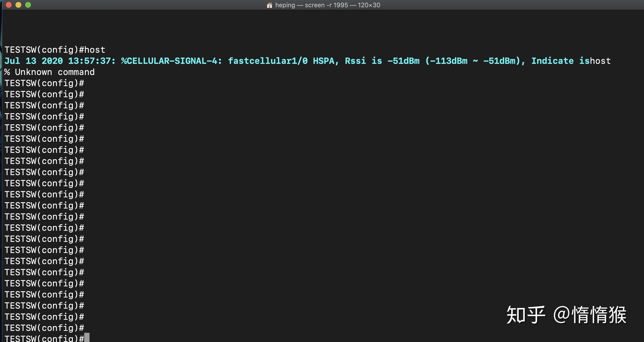
Task: Click the second-to-last TESTSW(config)# prompt line
Action: coord(44,328)
